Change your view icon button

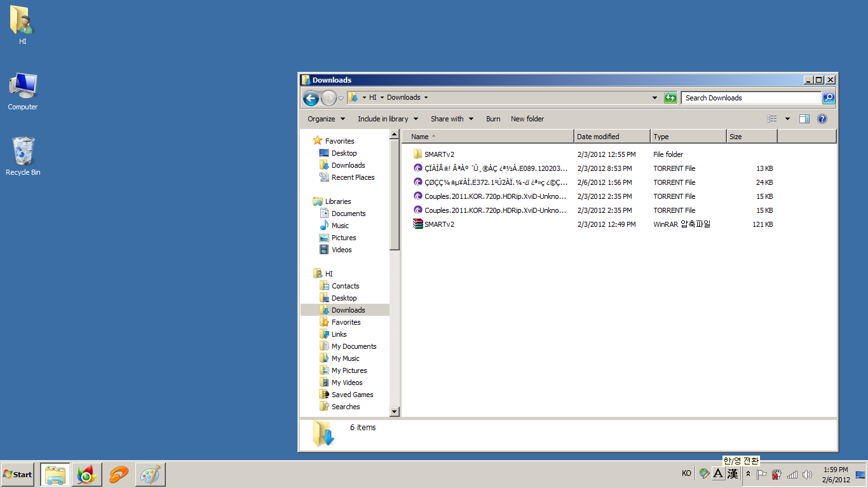coord(772,119)
